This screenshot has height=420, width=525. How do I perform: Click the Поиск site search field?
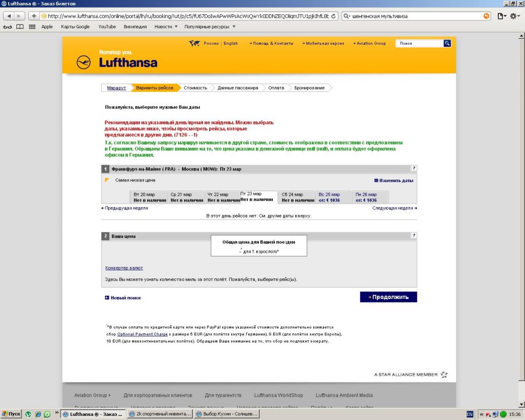coord(419,43)
